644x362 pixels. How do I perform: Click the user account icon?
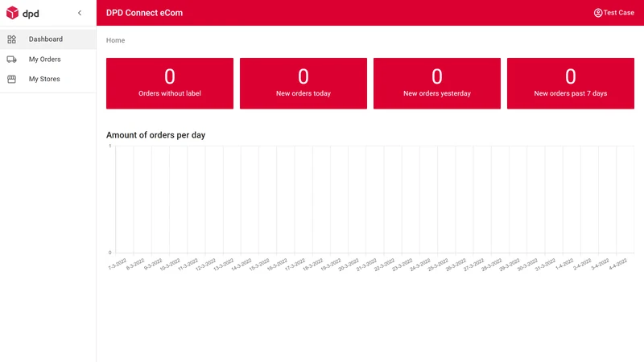[598, 13]
